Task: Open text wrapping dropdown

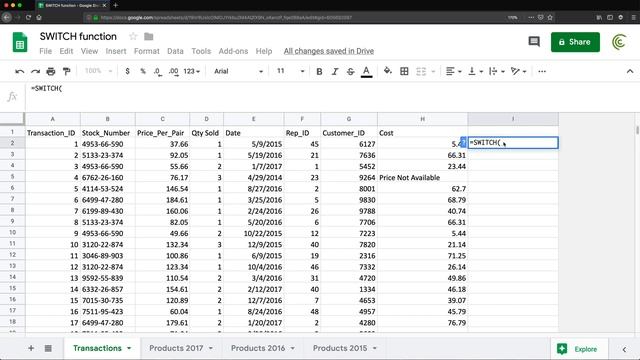Action: pos(497,71)
